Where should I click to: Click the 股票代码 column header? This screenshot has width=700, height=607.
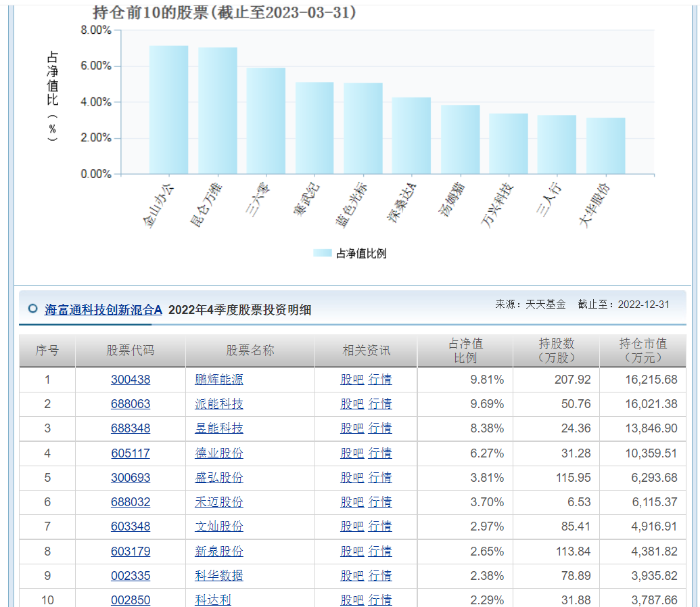[131, 351]
